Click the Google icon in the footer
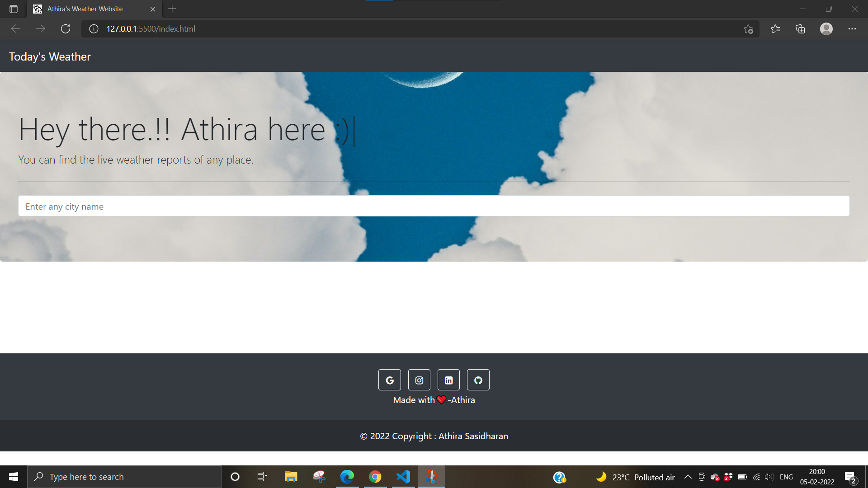Viewport: 868px width, 488px height. point(389,380)
